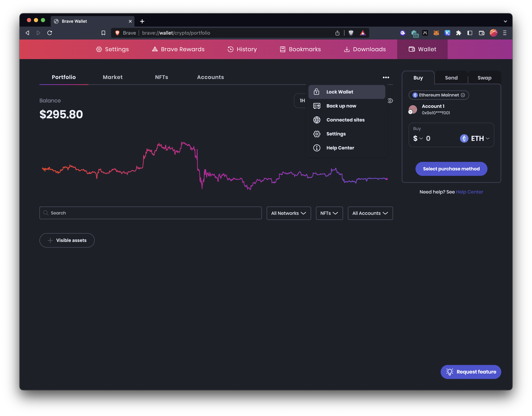Open the Brave Rewards triangle icon
The width and height of the screenshot is (532, 416).
coord(363,33)
